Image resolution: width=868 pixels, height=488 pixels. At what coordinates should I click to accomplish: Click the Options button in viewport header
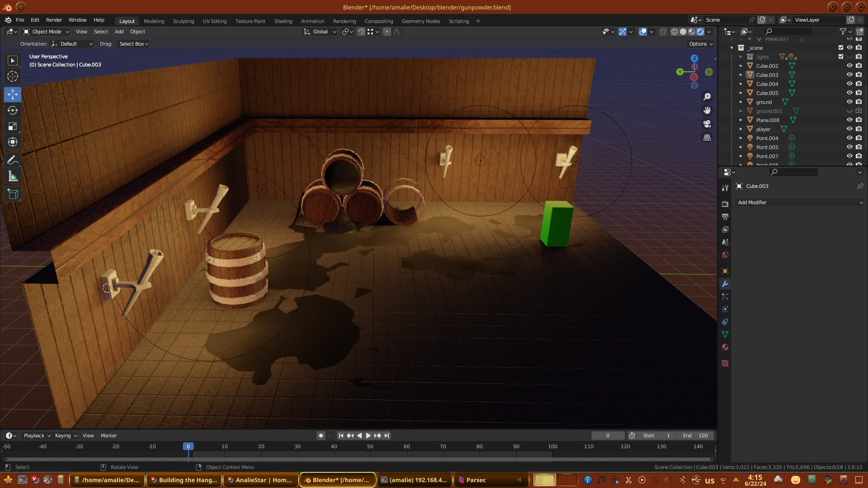[701, 44]
